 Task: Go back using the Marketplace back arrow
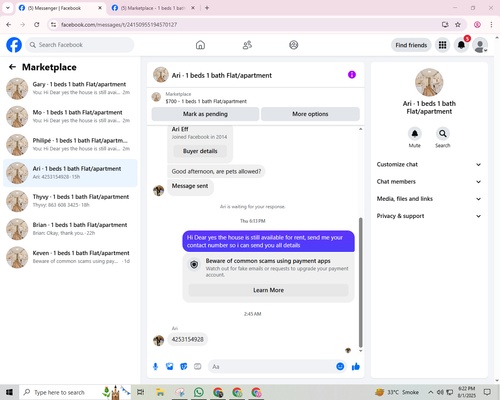(x=12, y=67)
